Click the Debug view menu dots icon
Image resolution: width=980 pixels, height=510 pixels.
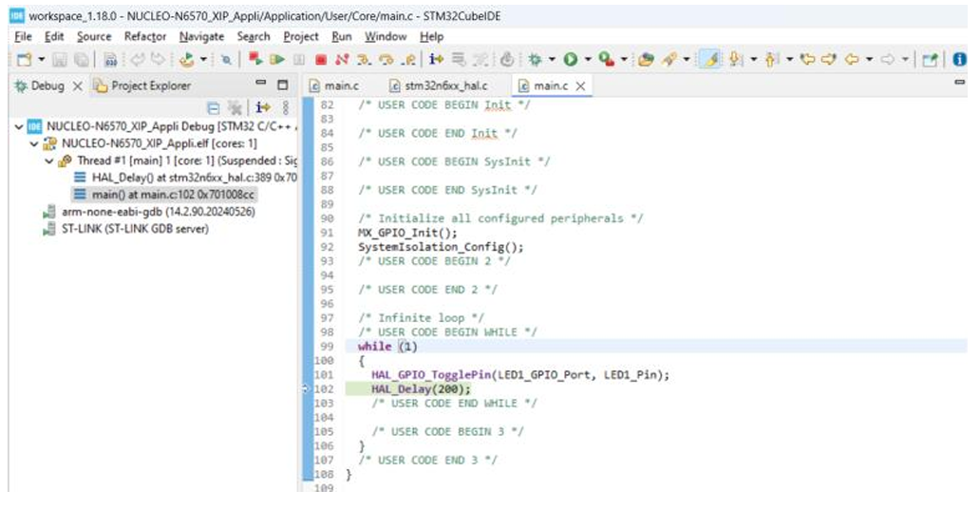click(286, 108)
